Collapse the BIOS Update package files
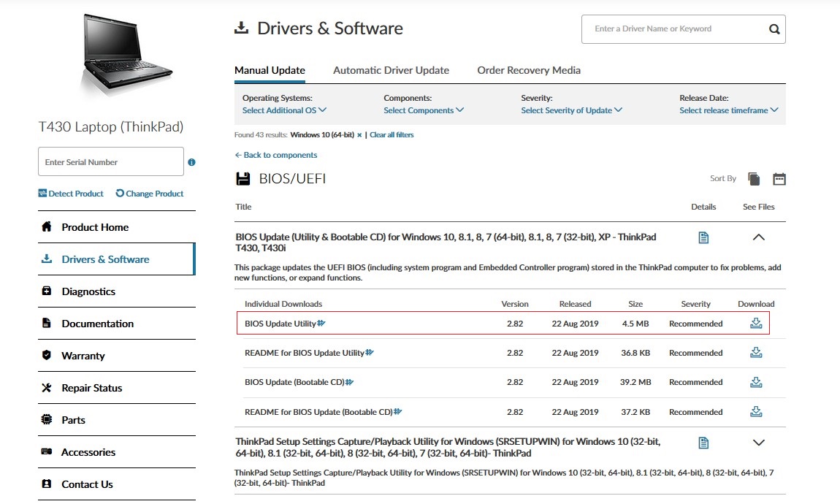The height and width of the screenshot is (504, 840). pos(758,237)
